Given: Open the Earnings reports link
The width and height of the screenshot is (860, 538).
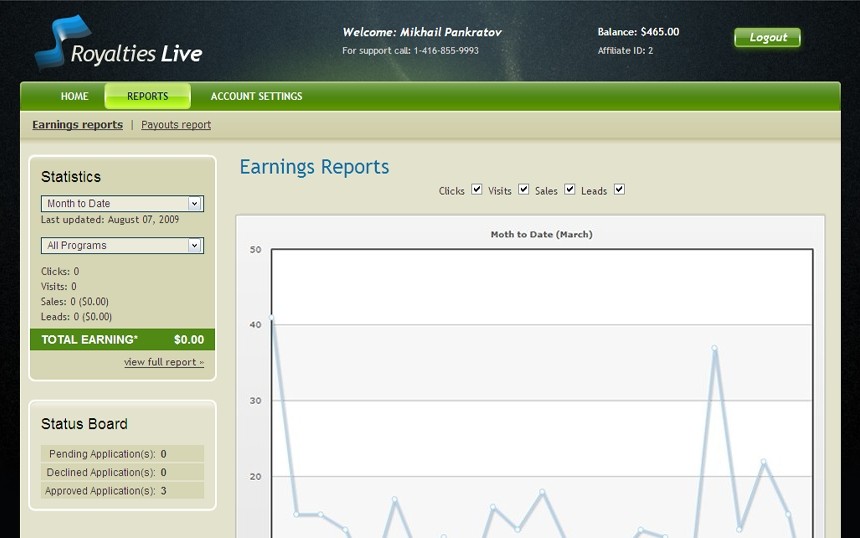Looking at the screenshot, I should tap(77, 124).
